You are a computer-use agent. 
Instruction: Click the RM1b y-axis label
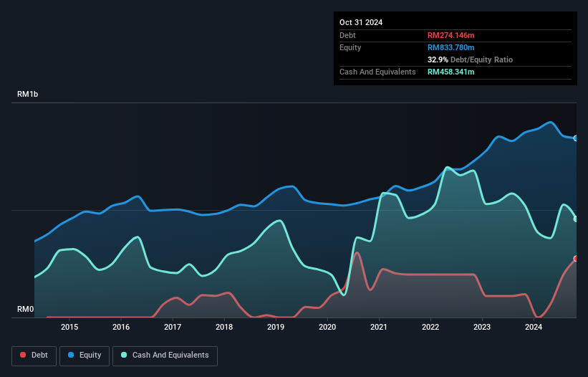click(x=27, y=94)
